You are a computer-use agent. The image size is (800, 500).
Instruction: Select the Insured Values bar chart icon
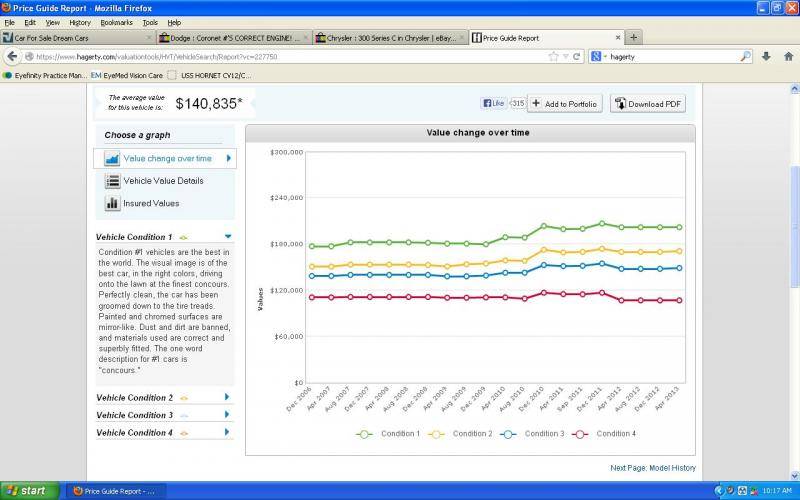tap(113, 203)
